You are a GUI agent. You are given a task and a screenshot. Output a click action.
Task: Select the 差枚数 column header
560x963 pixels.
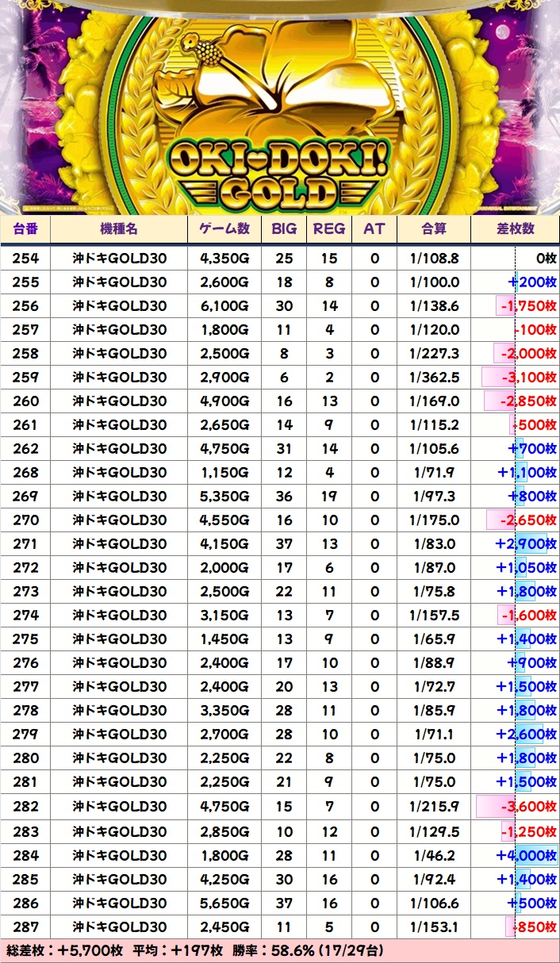point(516,228)
